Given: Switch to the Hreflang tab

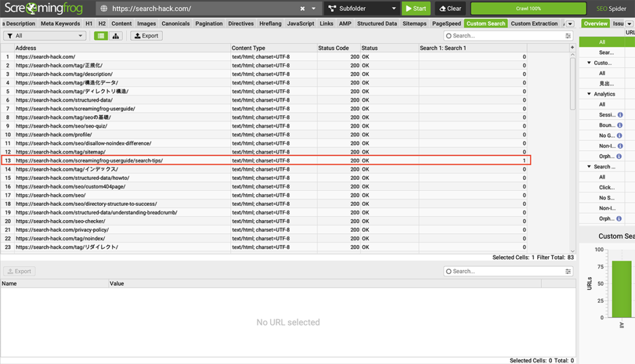Looking at the screenshot, I should (x=270, y=24).
